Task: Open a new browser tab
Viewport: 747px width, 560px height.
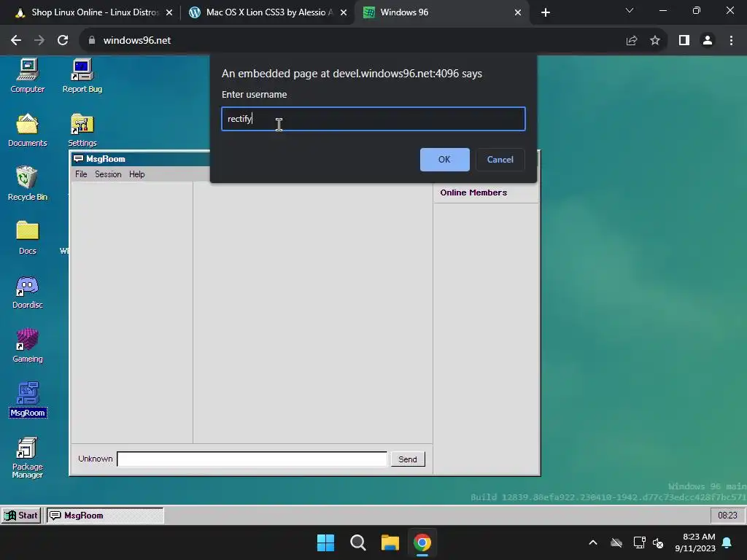Action: [x=546, y=12]
